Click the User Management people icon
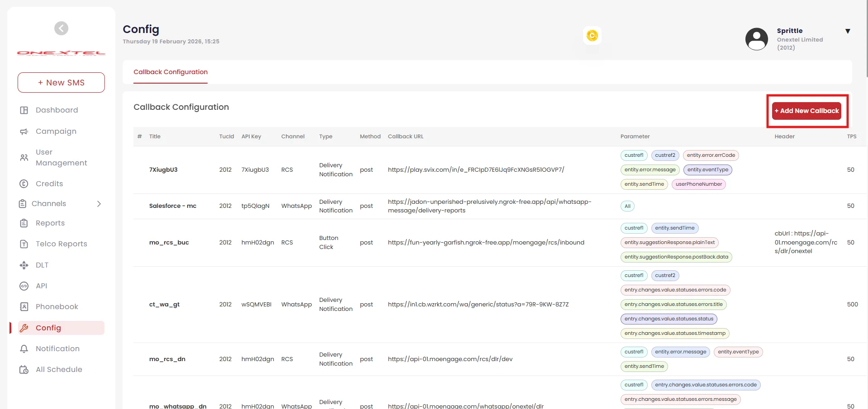 click(x=24, y=158)
